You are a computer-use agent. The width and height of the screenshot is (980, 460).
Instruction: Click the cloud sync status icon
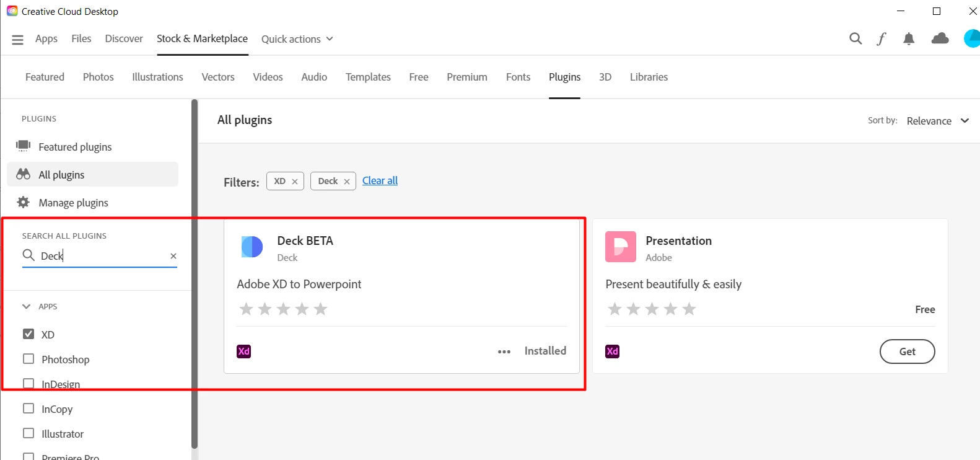(940, 38)
